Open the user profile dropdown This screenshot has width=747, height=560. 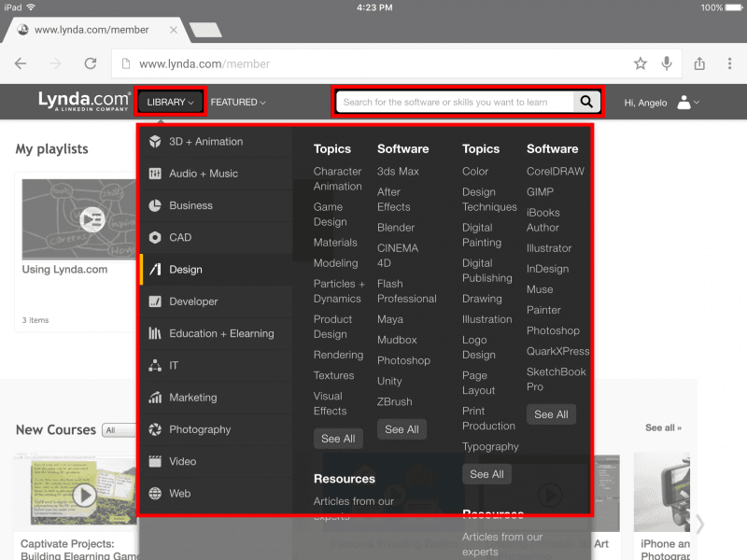[687, 102]
